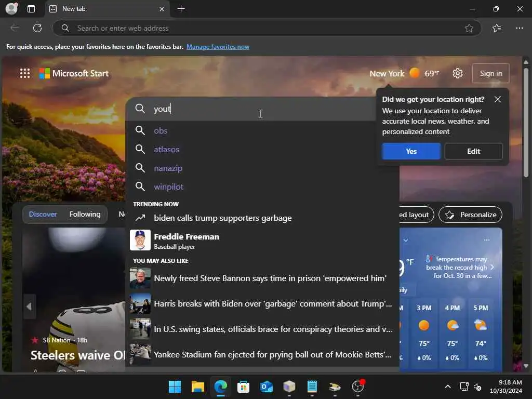Open a new browser tab with plus

tap(181, 9)
